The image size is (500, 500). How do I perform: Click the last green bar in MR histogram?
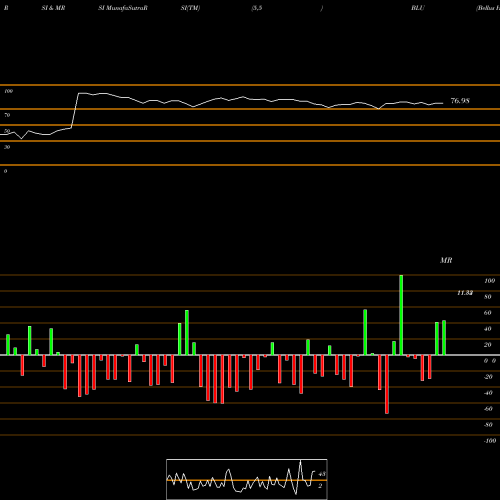tap(444, 338)
